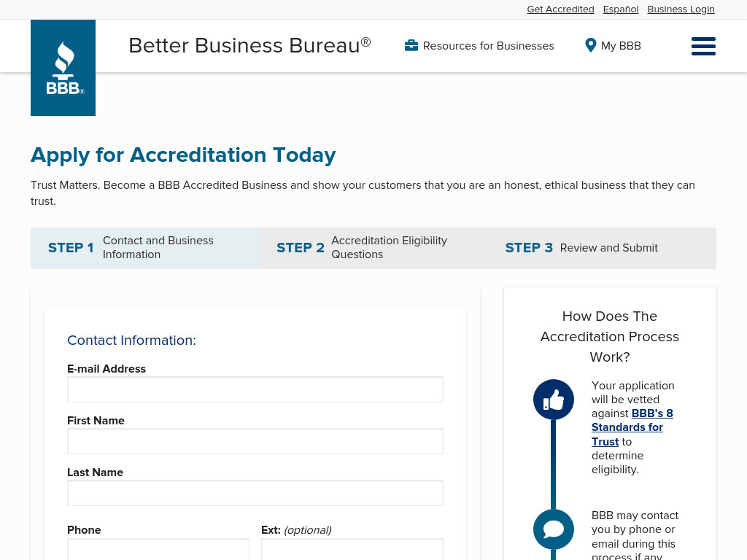This screenshot has height=560, width=747.
Task: Open the Business Login link
Action: pos(681,9)
